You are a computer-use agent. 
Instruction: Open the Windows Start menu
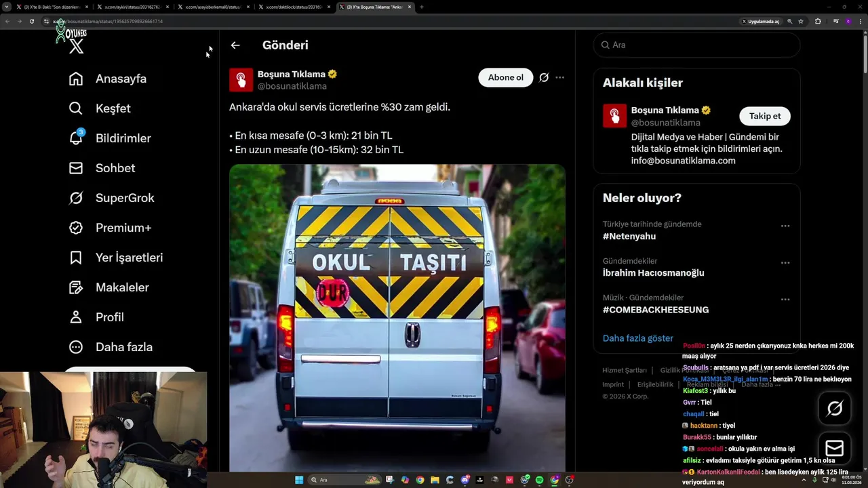[299, 480]
